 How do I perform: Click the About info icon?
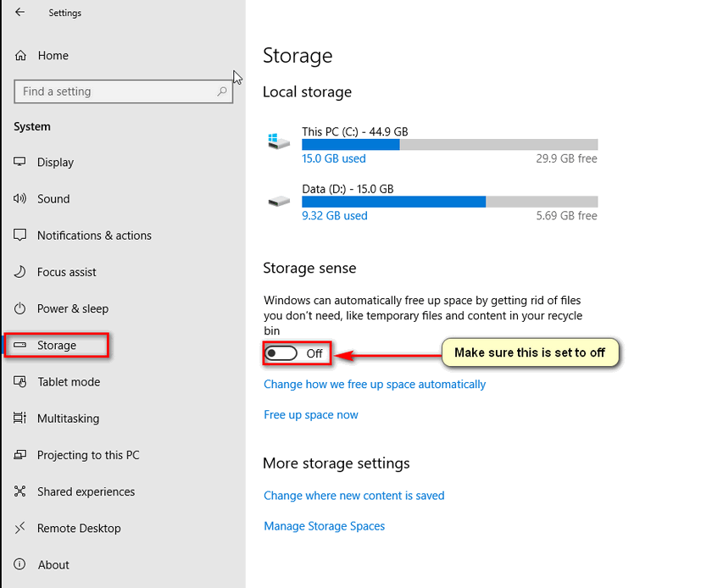[x=19, y=564]
